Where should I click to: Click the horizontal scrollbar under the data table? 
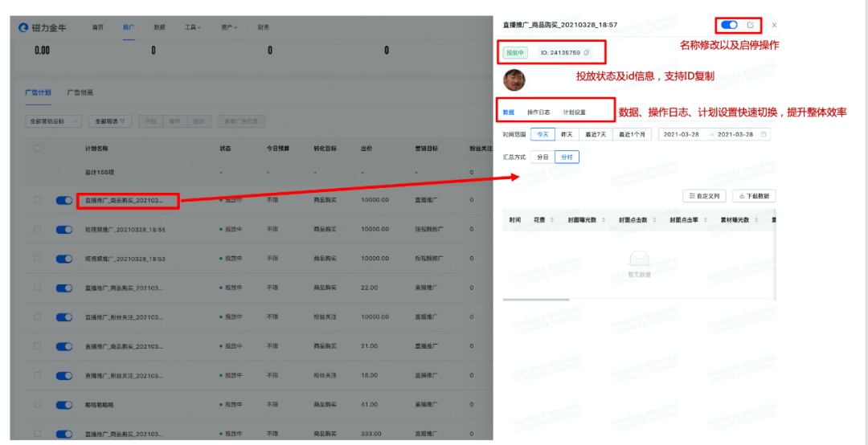point(536,300)
